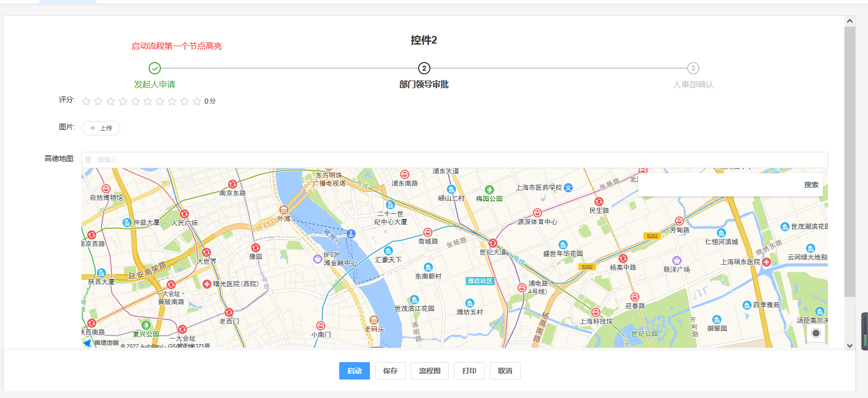Click 世茂滨江花园 residential marker
Viewport: 868px width, 398px height.
coord(415,300)
